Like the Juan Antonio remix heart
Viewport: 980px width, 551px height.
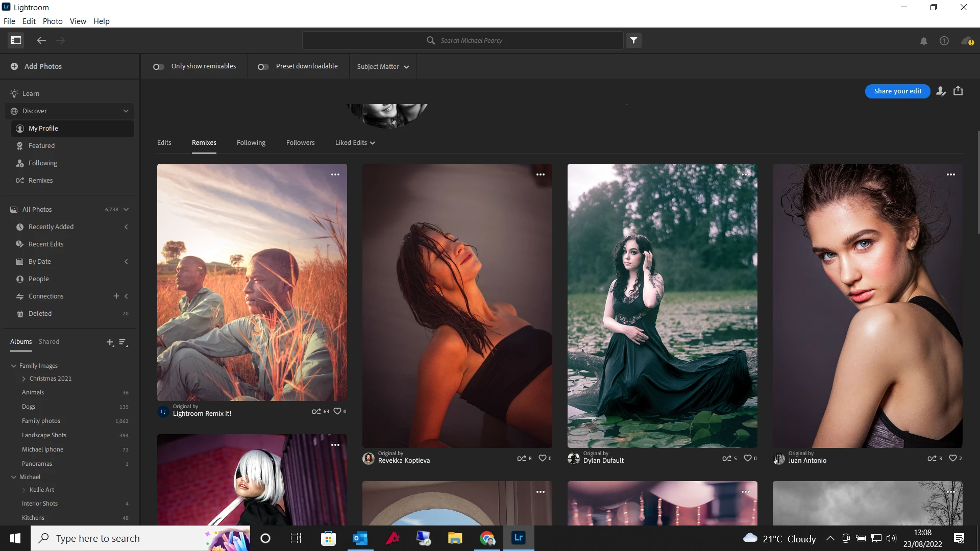point(952,458)
